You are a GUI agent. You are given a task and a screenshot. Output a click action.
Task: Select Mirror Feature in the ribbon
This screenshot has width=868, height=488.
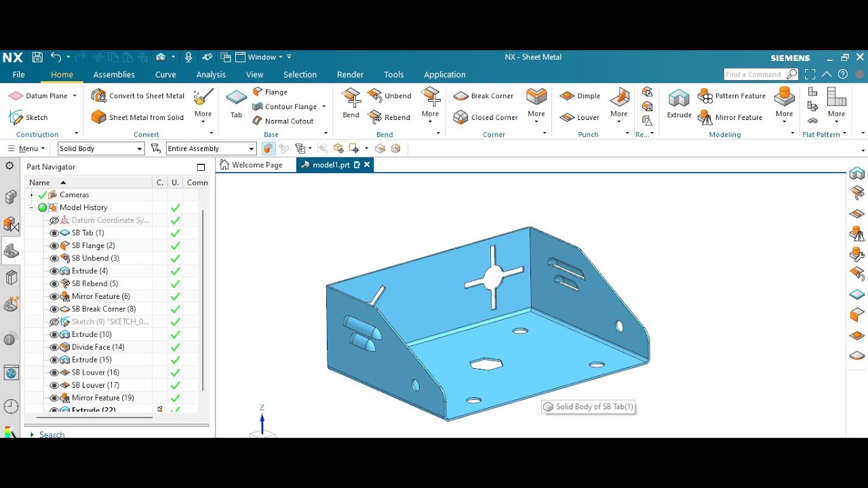[x=730, y=117]
